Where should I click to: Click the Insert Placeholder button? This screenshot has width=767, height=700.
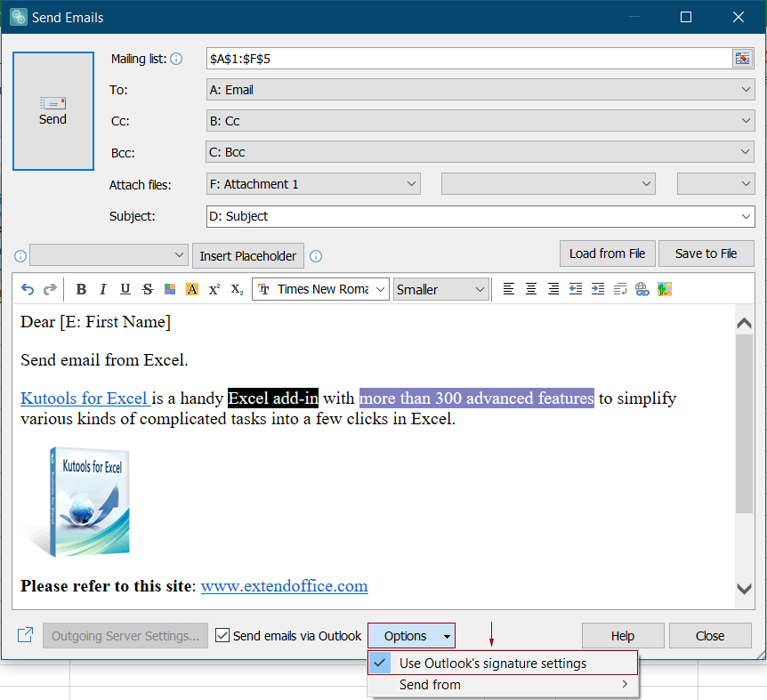248,255
